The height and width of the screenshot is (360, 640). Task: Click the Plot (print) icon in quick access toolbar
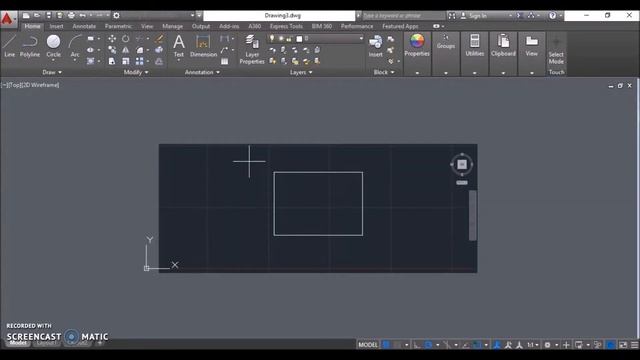pyautogui.click(x=71, y=16)
